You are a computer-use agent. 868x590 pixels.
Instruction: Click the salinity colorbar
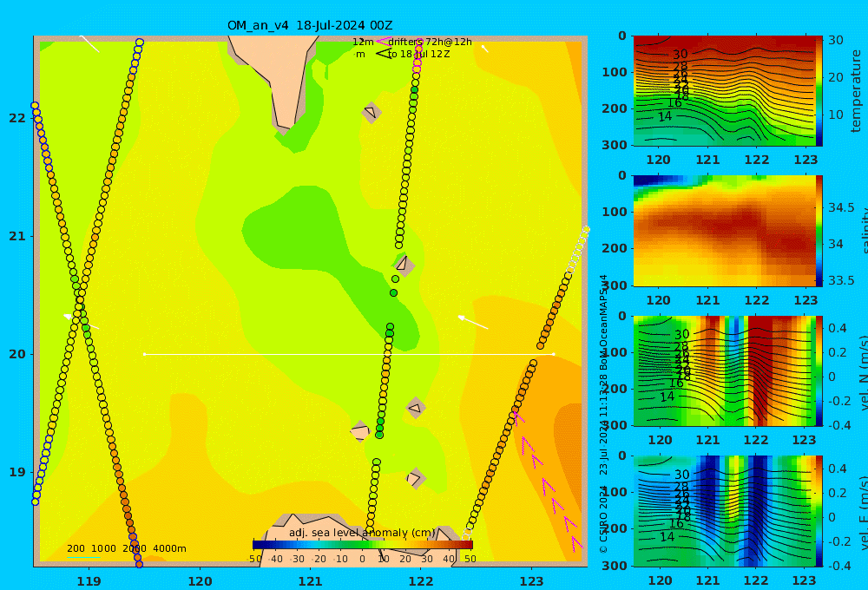[819, 231]
